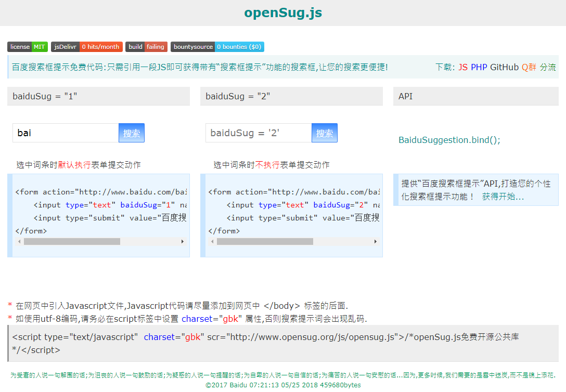This screenshot has width=566, height=392.
Task: Click the ©2017 Baidu footer line
Action: pos(283,385)
